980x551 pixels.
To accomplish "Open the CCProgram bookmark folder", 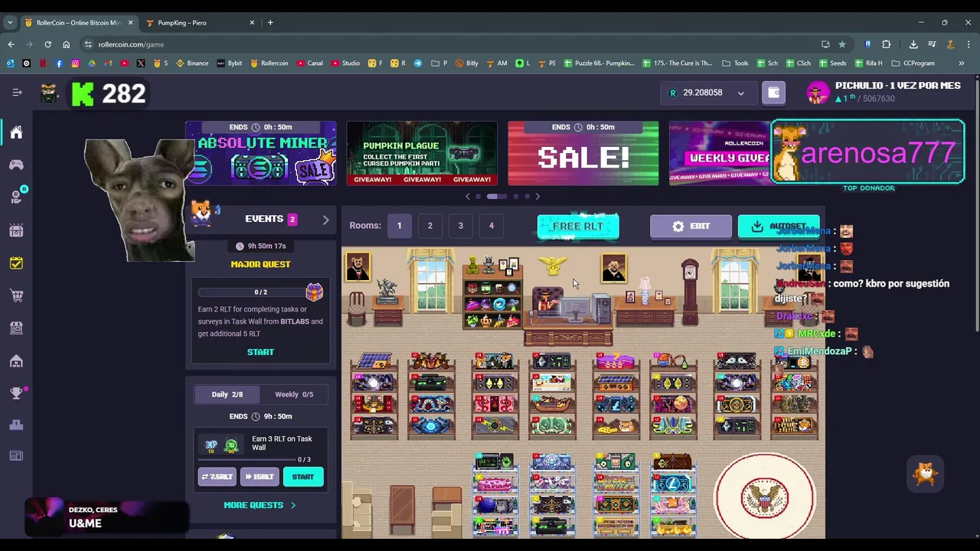I will point(913,63).
